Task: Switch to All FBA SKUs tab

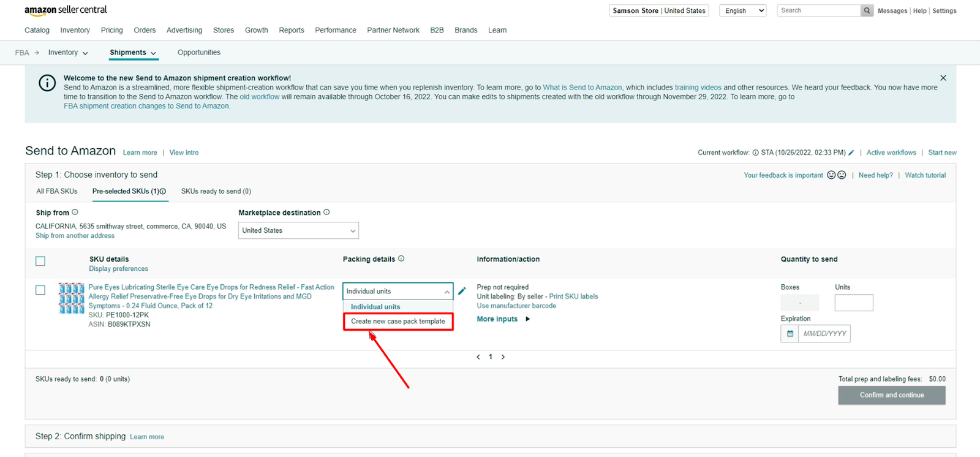Action: click(57, 191)
